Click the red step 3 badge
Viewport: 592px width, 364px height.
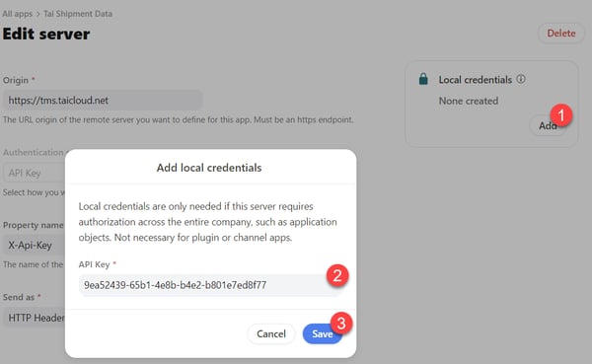[x=341, y=324]
